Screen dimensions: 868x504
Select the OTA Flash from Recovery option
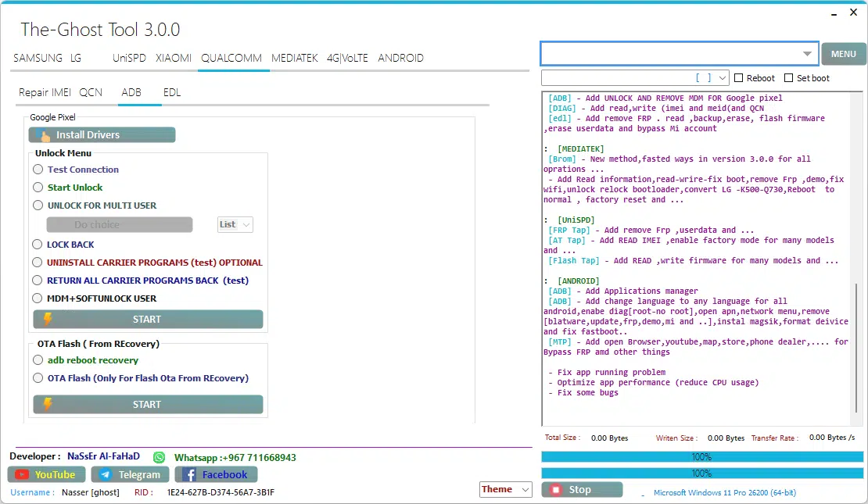(38, 378)
